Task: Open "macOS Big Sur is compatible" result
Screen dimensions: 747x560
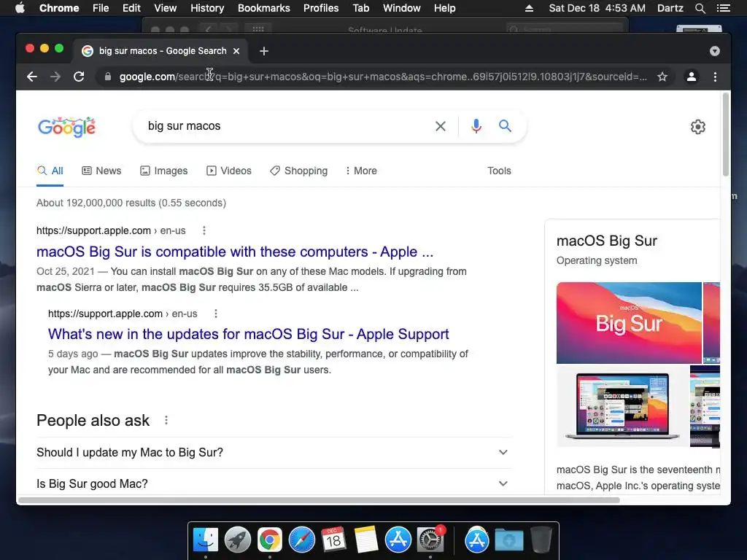Action: pos(235,252)
